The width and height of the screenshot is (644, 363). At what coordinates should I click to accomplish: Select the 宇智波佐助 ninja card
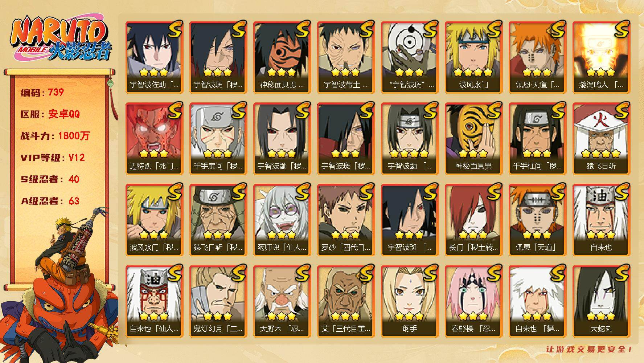coord(154,57)
